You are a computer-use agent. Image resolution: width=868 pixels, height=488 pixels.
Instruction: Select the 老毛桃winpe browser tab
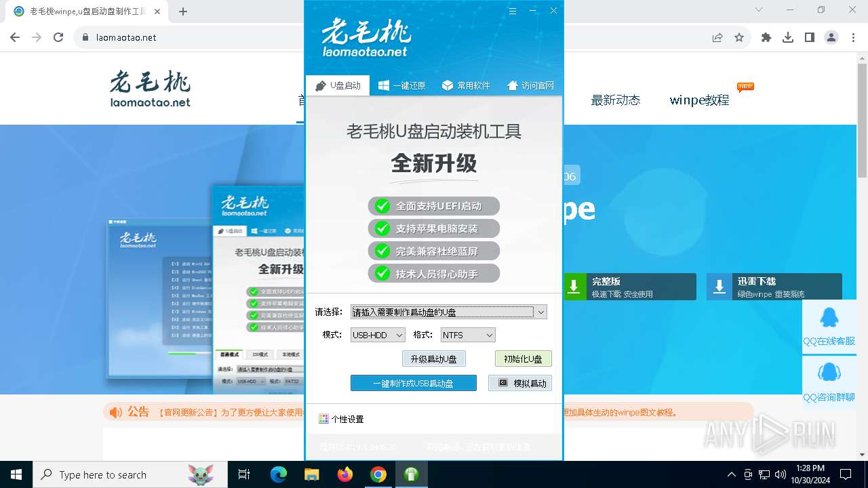tap(88, 12)
